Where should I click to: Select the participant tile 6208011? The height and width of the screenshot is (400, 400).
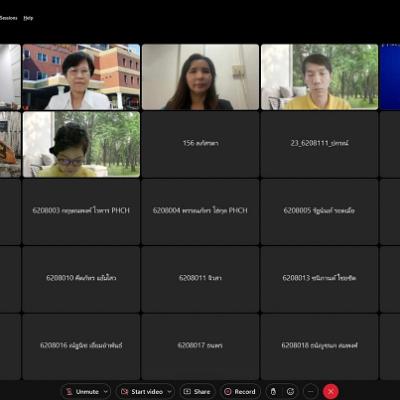200,279
